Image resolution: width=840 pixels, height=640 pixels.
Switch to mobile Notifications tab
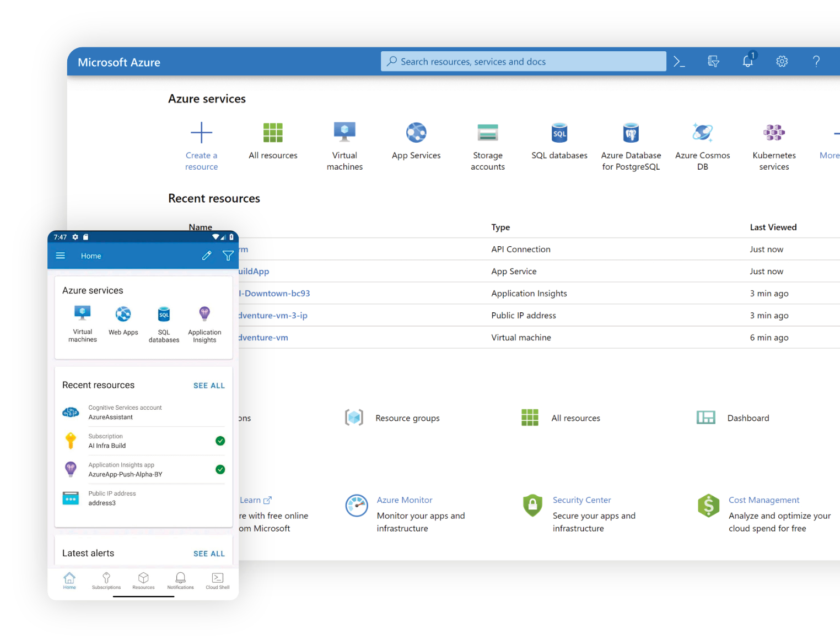click(x=180, y=581)
